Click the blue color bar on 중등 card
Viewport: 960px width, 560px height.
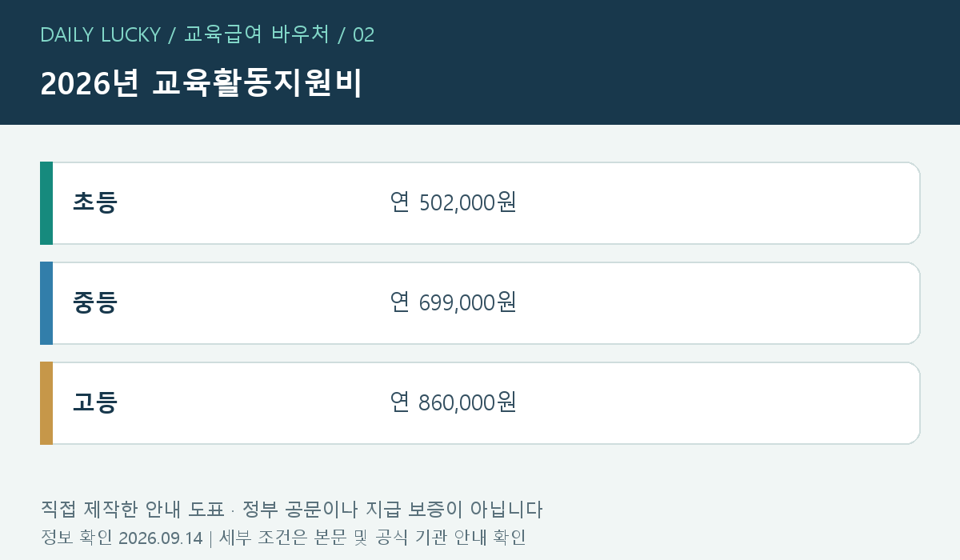pyautogui.click(x=46, y=303)
